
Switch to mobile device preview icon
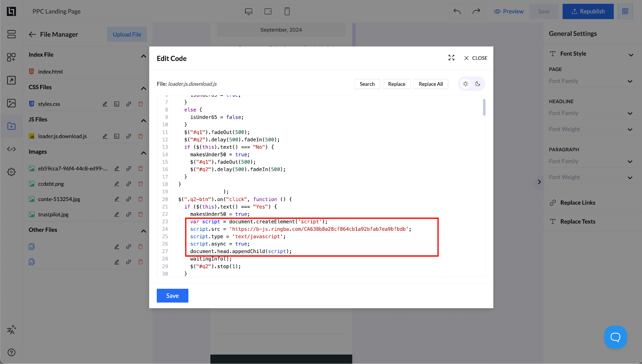pyautogui.click(x=287, y=12)
